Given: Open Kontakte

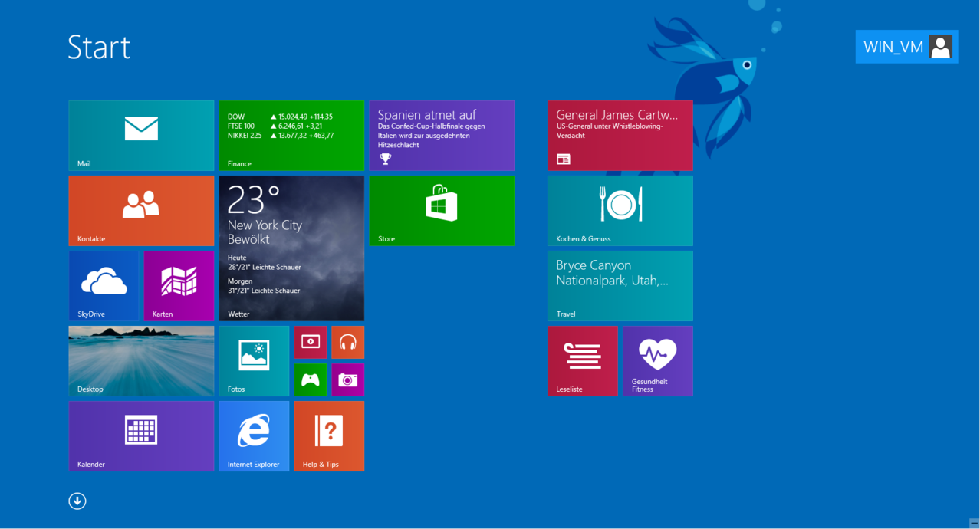Looking at the screenshot, I should [x=141, y=210].
